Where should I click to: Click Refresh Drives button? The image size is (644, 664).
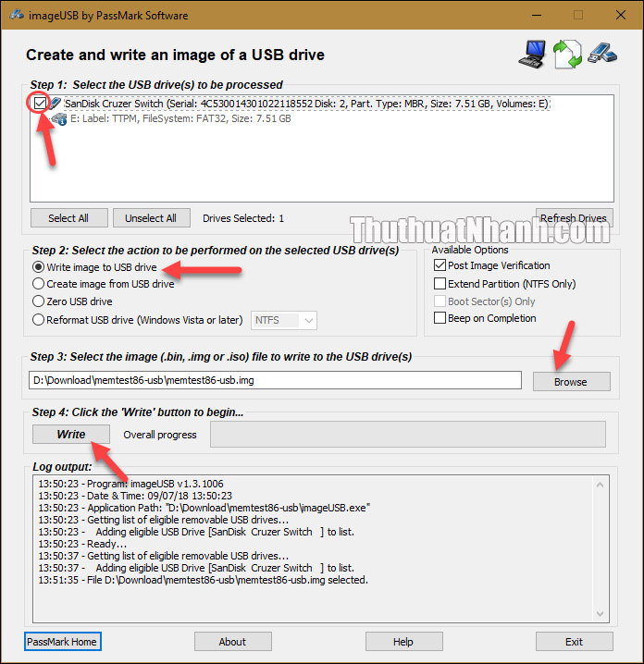pos(574,218)
